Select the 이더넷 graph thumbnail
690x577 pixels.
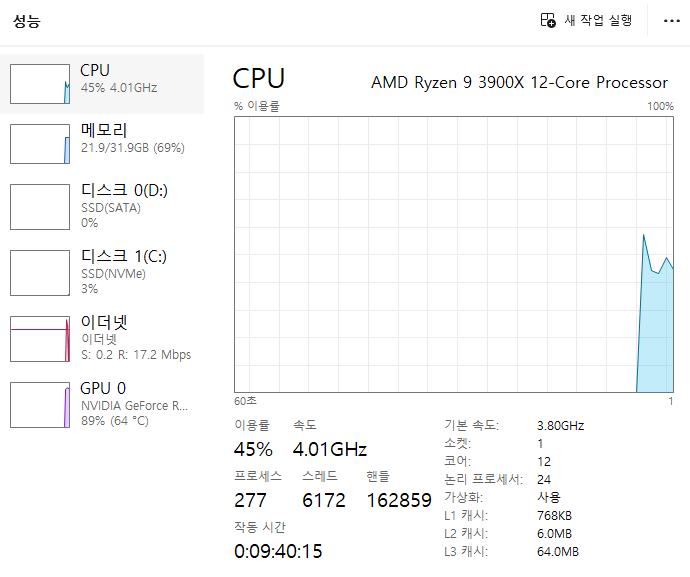[x=40, y=339]
